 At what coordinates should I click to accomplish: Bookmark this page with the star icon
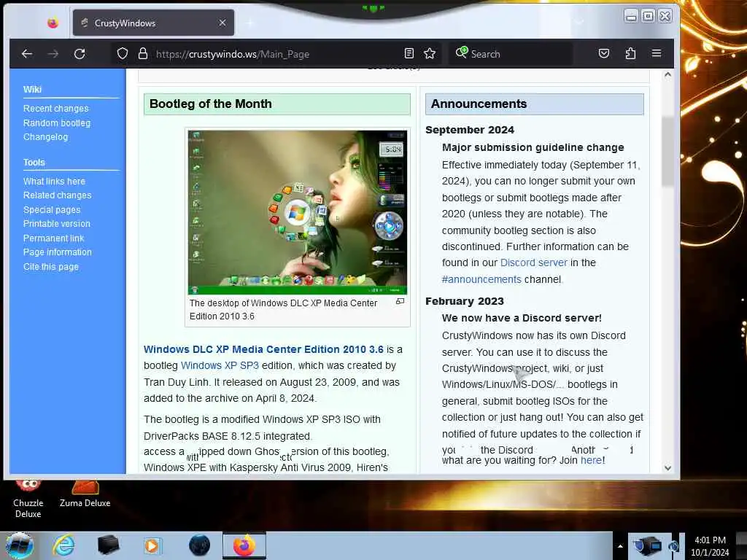tap(430, 53)
